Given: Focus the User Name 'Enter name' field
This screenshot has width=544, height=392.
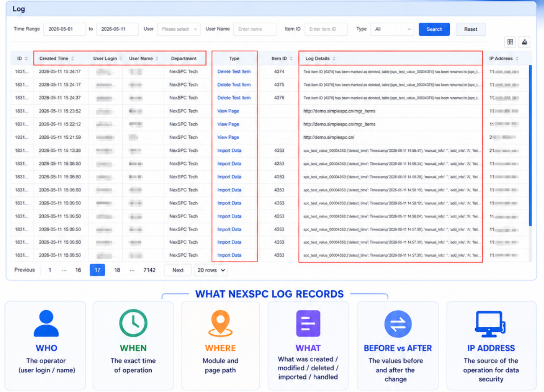Looking at the screenshot, I should [255, 29].
